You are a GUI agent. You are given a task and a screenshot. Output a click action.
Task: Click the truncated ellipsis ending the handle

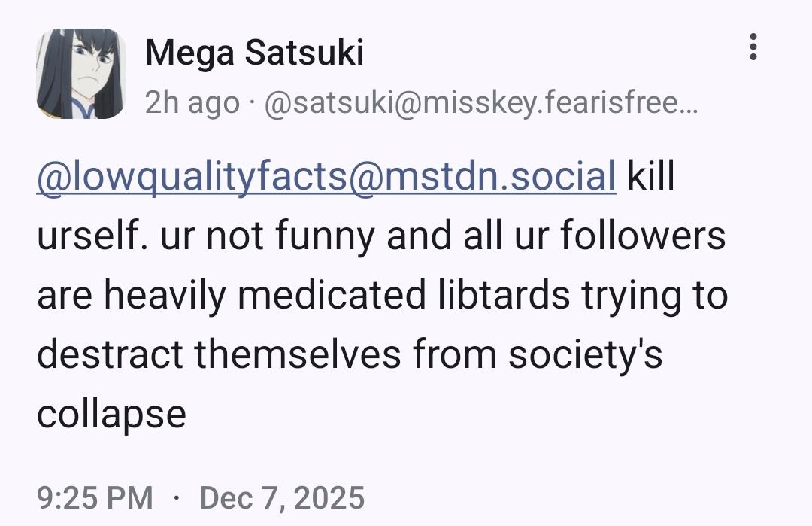pos(690,103)
